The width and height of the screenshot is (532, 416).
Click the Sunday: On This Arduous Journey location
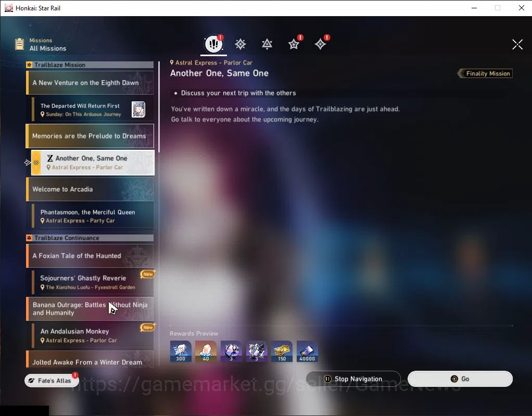83,114
